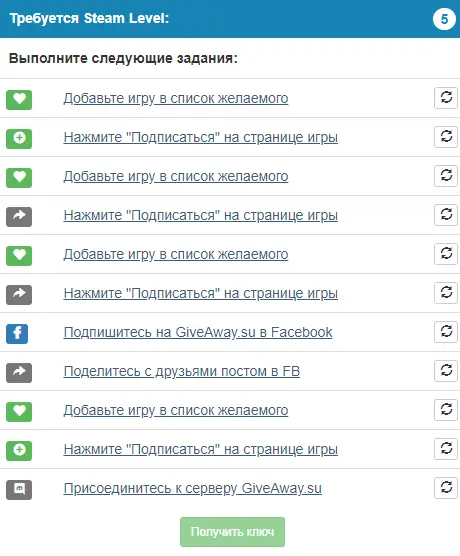Open "Присоединитесь к серверу GiveAway.su" link
The image size is (460, 556).
[193, 489]
